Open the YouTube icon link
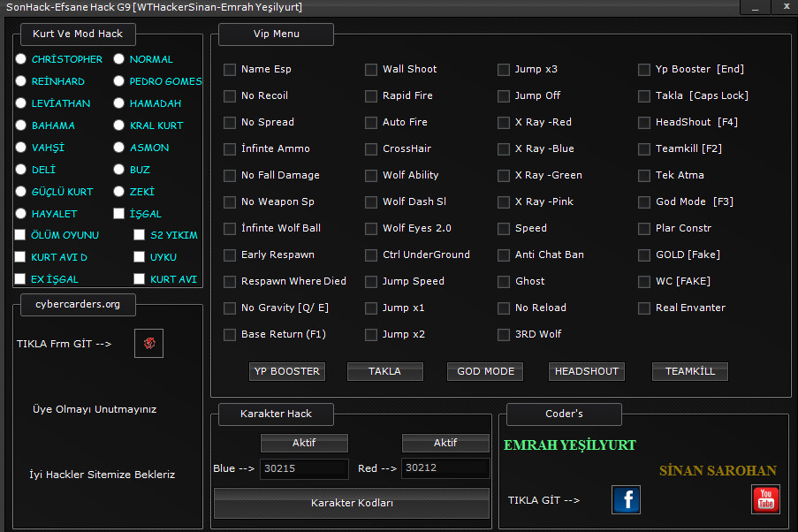 765,499
